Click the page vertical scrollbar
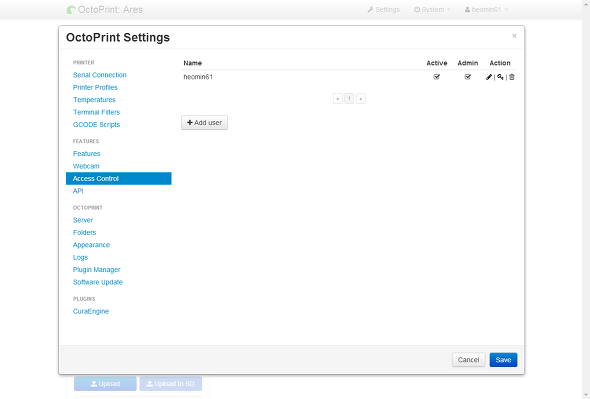 tap(586, 200)
